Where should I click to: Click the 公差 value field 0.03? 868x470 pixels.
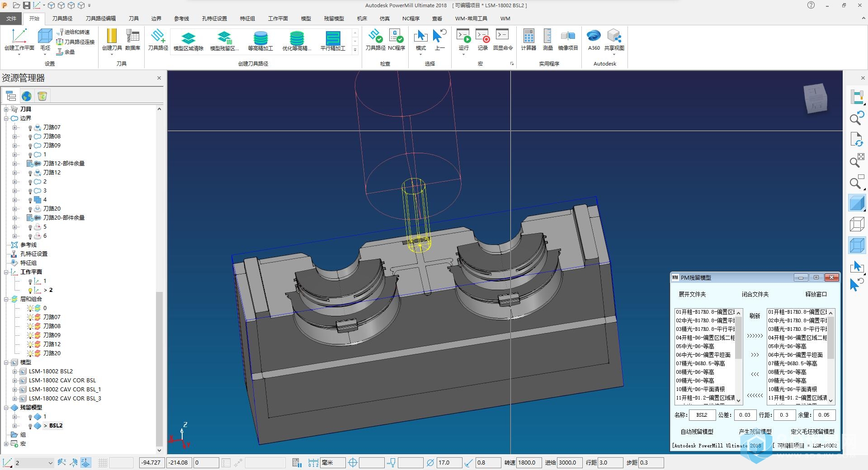pos(745,415)
